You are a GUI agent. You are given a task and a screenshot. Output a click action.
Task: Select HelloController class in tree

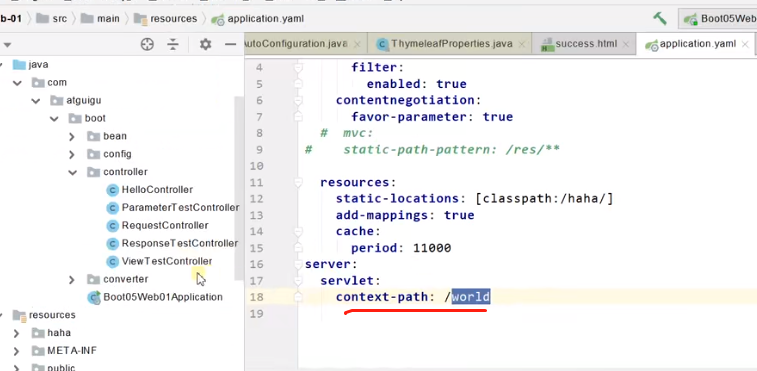(157, 190)
